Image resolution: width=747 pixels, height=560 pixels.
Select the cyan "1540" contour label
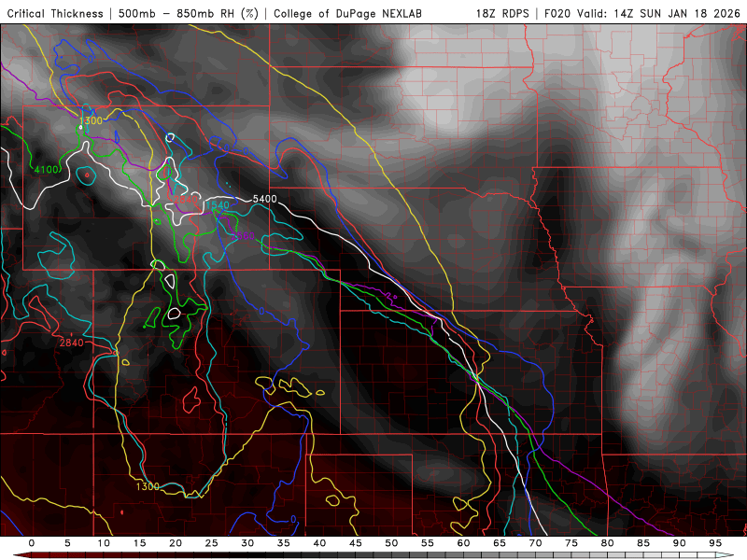click(x=218, y=205)
